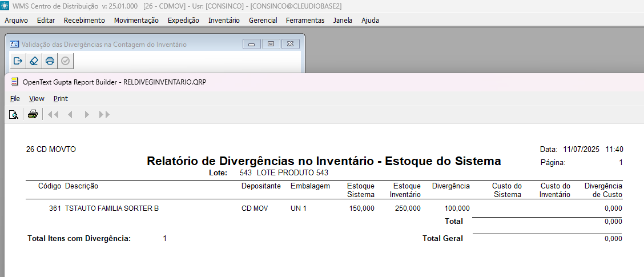The height and width of the screenshot is (277, 644).
Task: Click the Validação das Divergências window icon
Action: tap(14, 44)
